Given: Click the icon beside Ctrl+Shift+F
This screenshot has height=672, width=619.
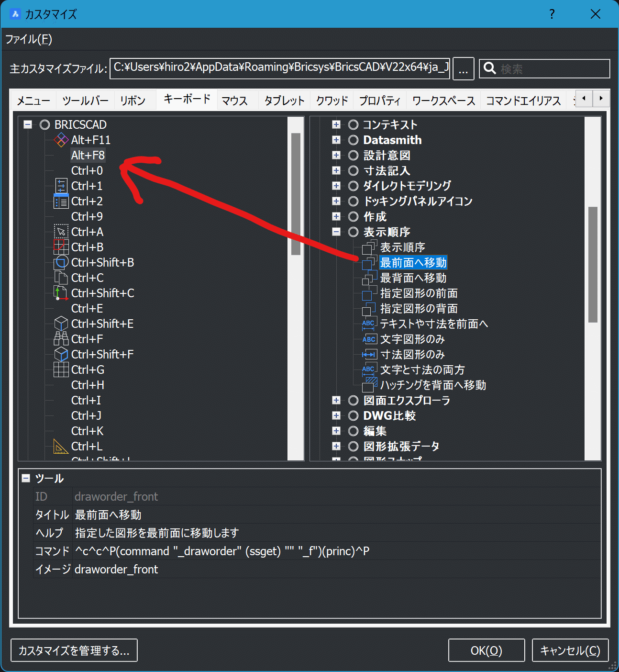Looking at the screenshot, I should coord(61,354).
